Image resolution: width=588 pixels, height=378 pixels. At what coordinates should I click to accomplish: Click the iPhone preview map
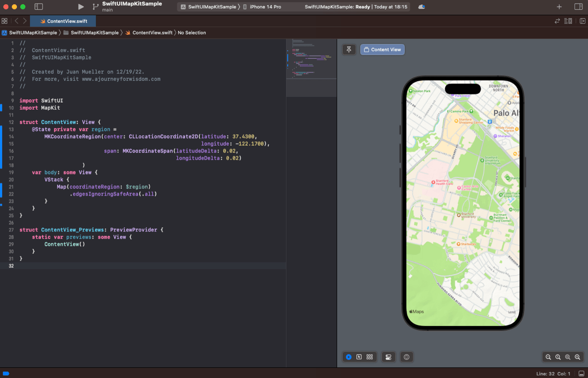[x=463, y=203]
